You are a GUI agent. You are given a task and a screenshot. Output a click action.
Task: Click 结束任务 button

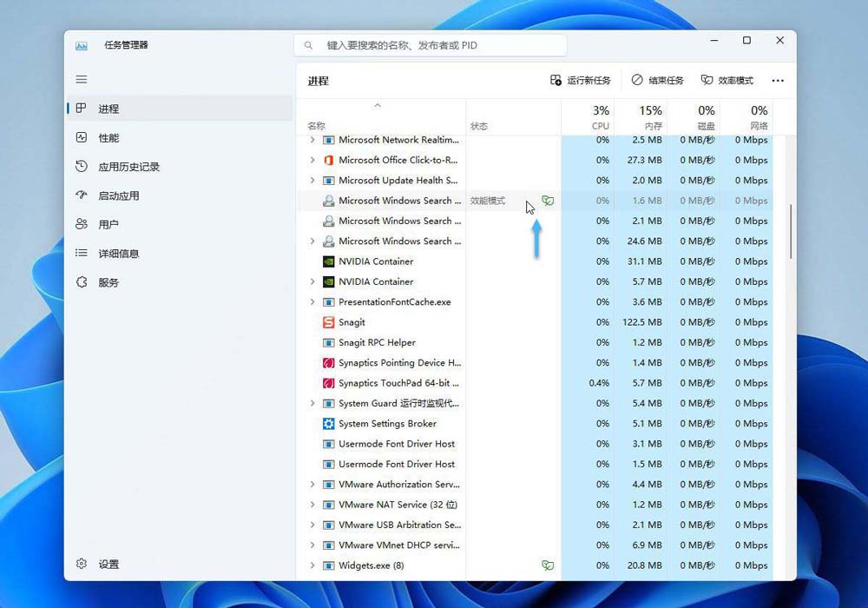click(657, 80)
